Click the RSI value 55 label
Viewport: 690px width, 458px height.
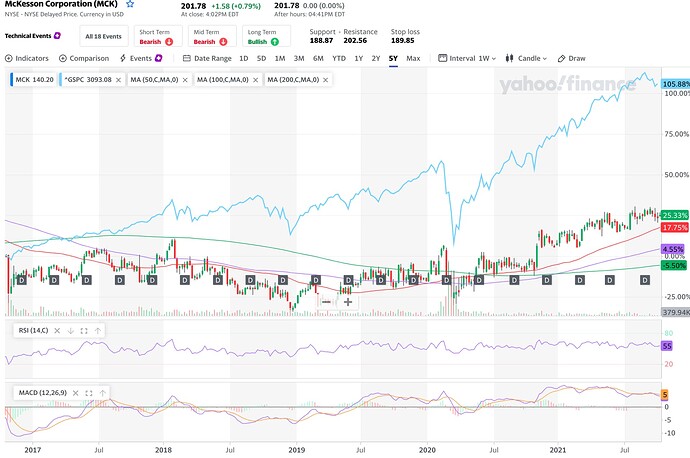(x=667, y=346)
